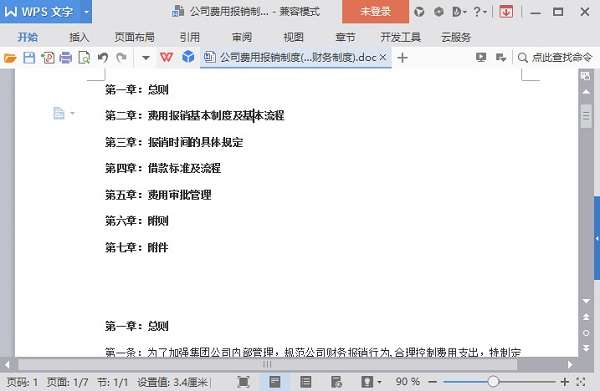
Task: Click the blue cube icon in the toolbar
Action: (188, 57)
